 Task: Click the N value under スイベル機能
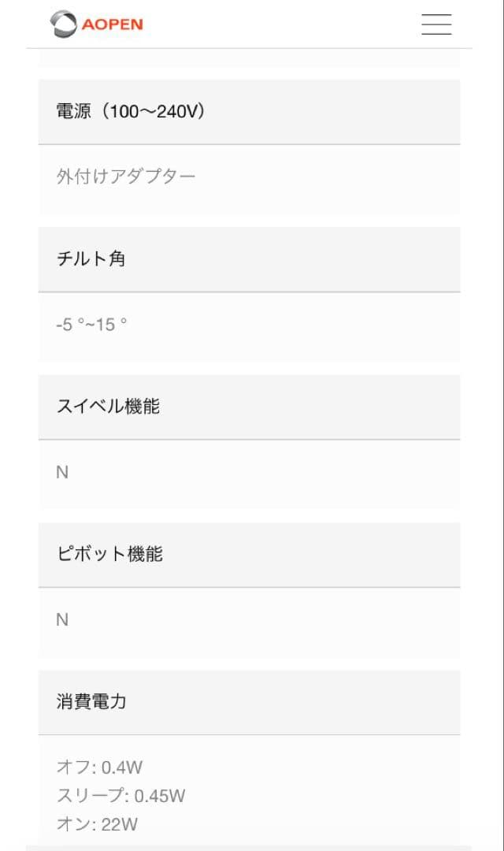[62, 471]
